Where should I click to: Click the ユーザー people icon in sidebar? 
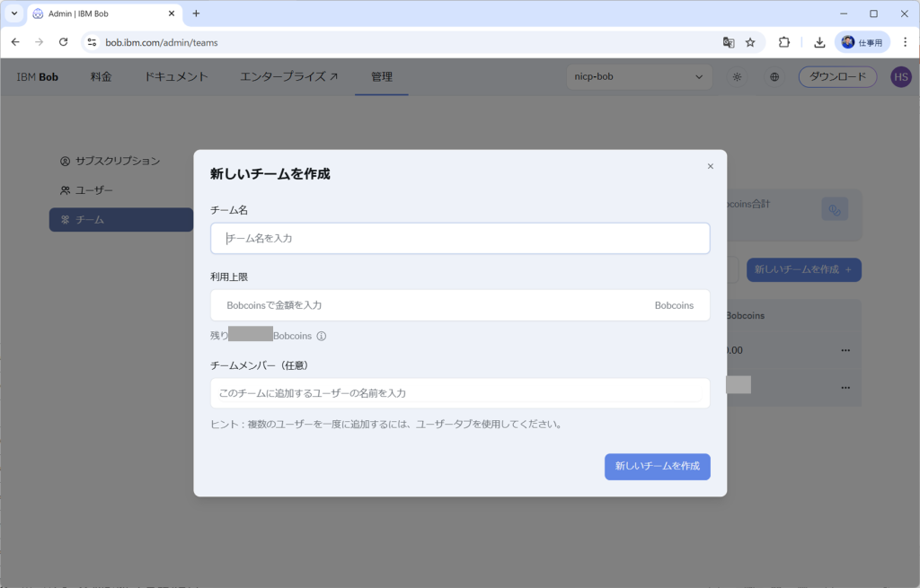tap(65, 190)
